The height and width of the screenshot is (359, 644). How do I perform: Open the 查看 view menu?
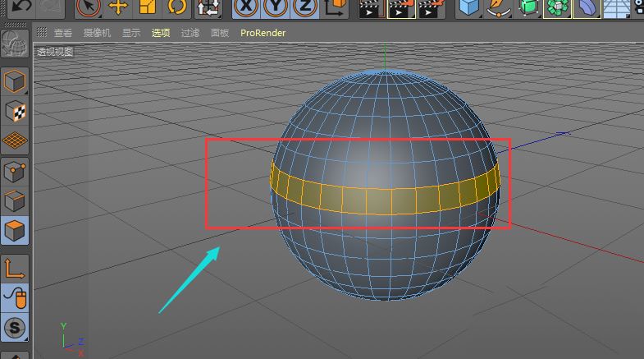(63, 33)
